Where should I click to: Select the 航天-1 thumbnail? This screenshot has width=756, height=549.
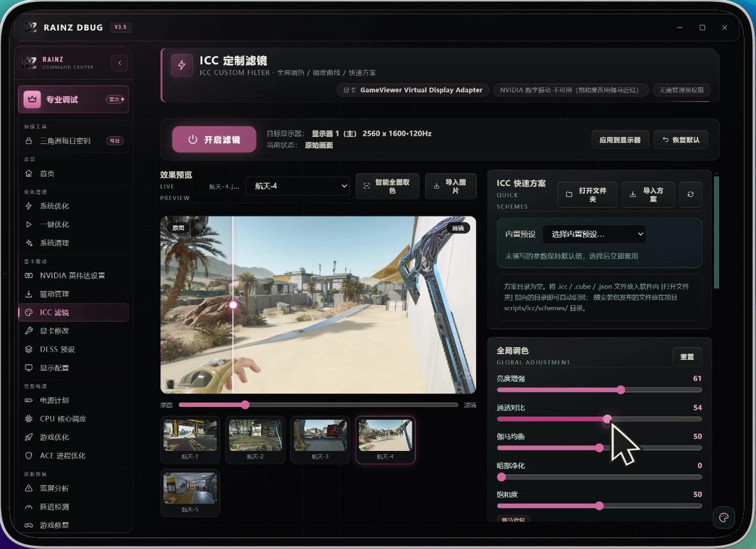click(190, 440)
